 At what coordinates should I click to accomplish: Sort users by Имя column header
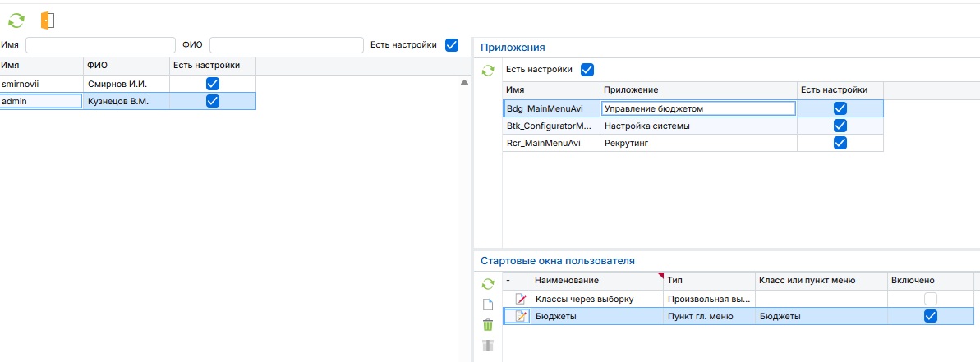click(42, 65)
